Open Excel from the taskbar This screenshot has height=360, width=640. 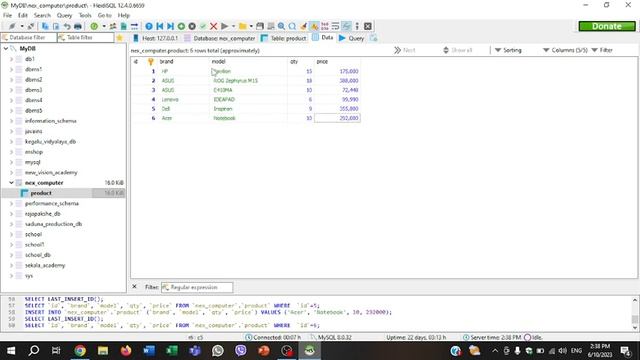[x=172, y=351]
